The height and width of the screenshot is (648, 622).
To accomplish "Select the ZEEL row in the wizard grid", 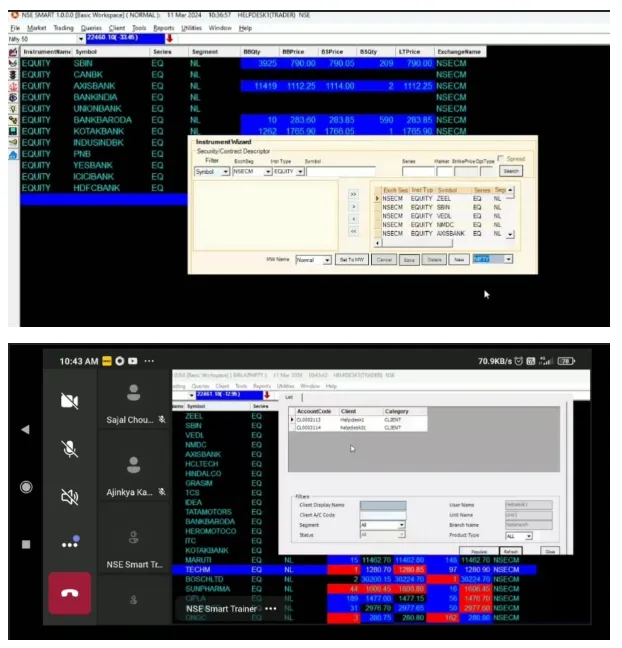I will [440, 199].
